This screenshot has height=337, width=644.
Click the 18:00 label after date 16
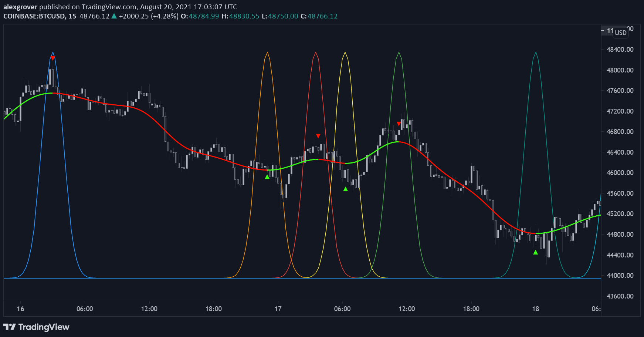pos(214,309)
